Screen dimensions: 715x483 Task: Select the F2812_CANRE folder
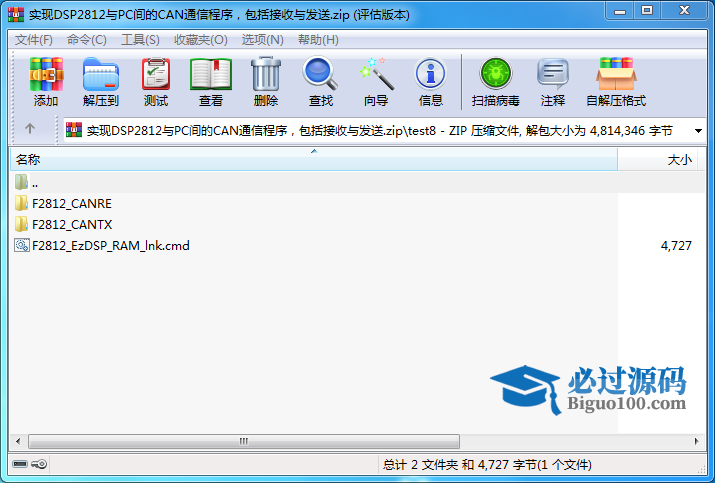click(x=63, y=203)
